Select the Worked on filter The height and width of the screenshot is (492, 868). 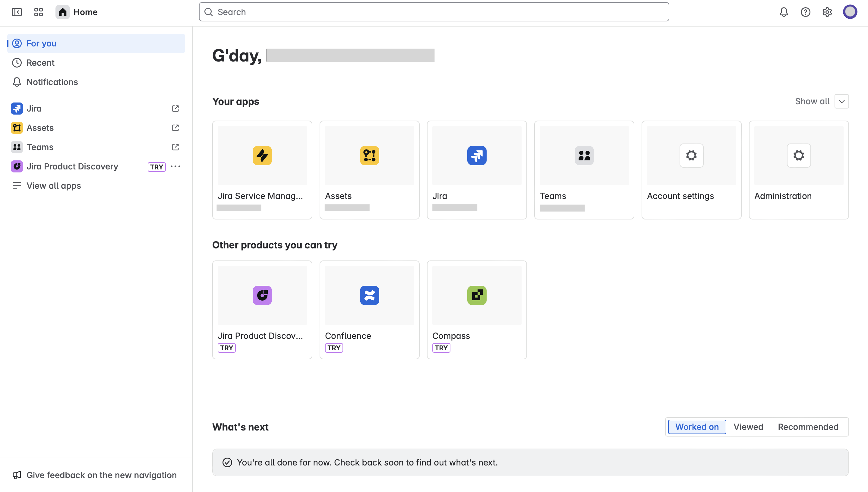click(697, 427)
